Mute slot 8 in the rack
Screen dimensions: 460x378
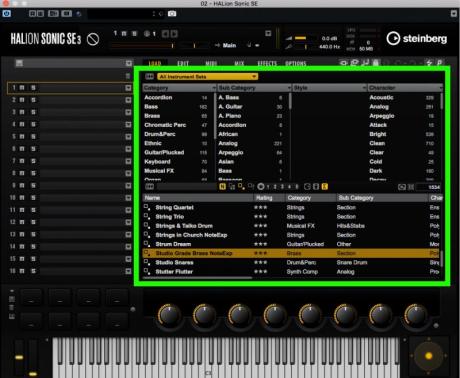point(22,173)
